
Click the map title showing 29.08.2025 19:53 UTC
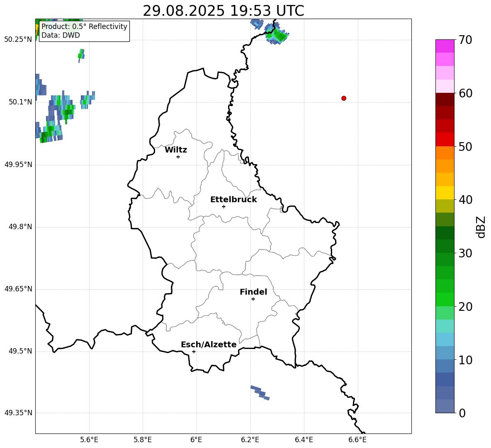pos(223,11)
